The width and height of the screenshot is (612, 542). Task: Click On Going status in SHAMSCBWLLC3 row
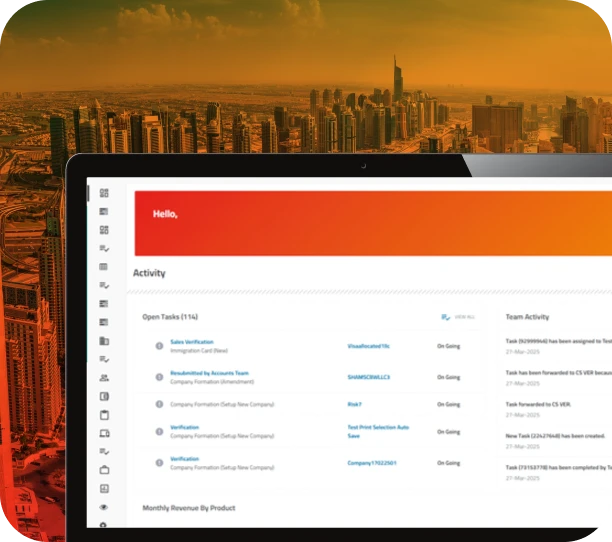[448, 377]
